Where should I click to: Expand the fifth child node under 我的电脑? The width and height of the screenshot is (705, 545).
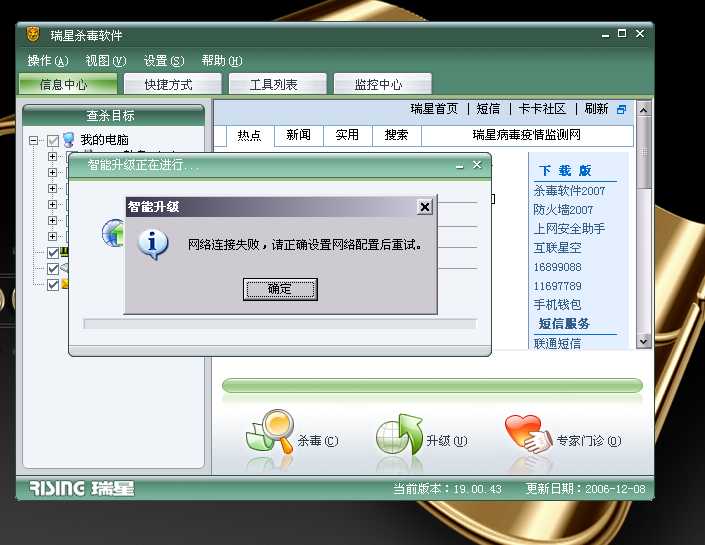[52, 220]
